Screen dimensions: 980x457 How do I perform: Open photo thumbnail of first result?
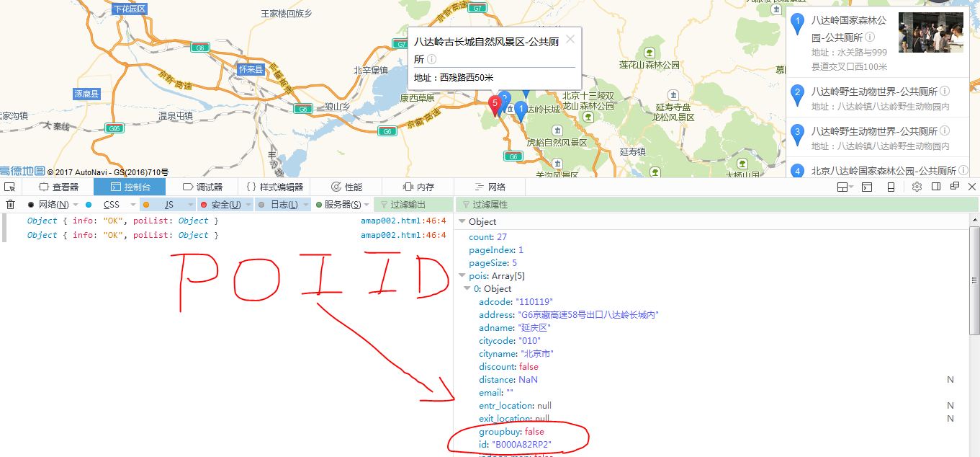[931, 32]
